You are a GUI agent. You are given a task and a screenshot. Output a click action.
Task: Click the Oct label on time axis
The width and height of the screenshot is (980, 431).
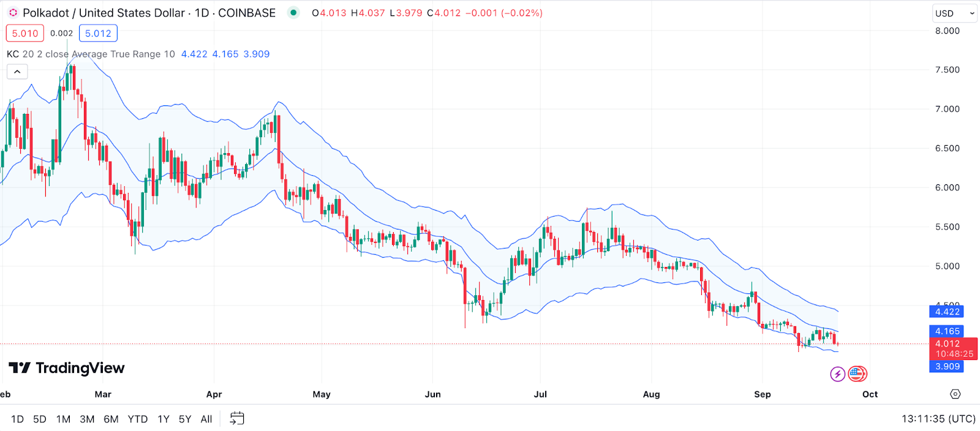point(870,394)
